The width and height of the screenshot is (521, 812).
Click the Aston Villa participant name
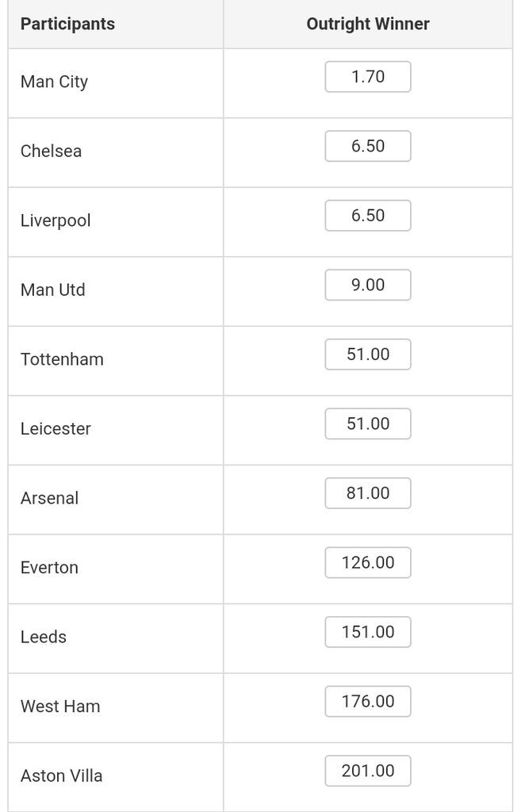click(x=62, y=776)
